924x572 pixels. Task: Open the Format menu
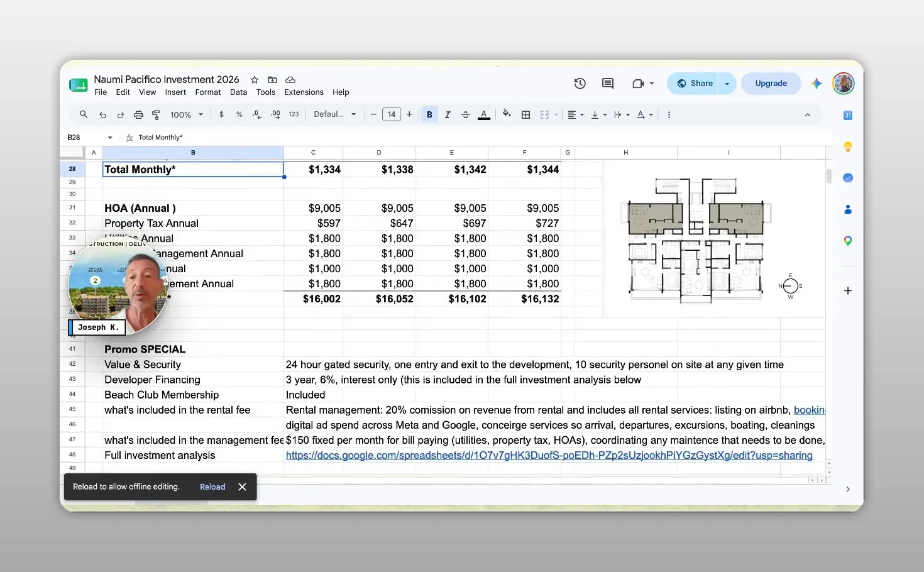pyautogui.click(x=208, y=92)
